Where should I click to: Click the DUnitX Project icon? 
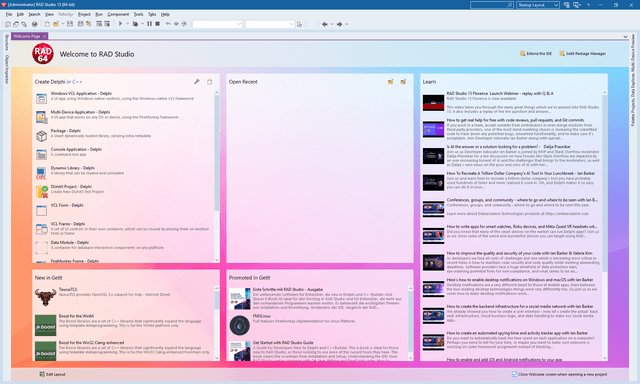coord(41,192)
